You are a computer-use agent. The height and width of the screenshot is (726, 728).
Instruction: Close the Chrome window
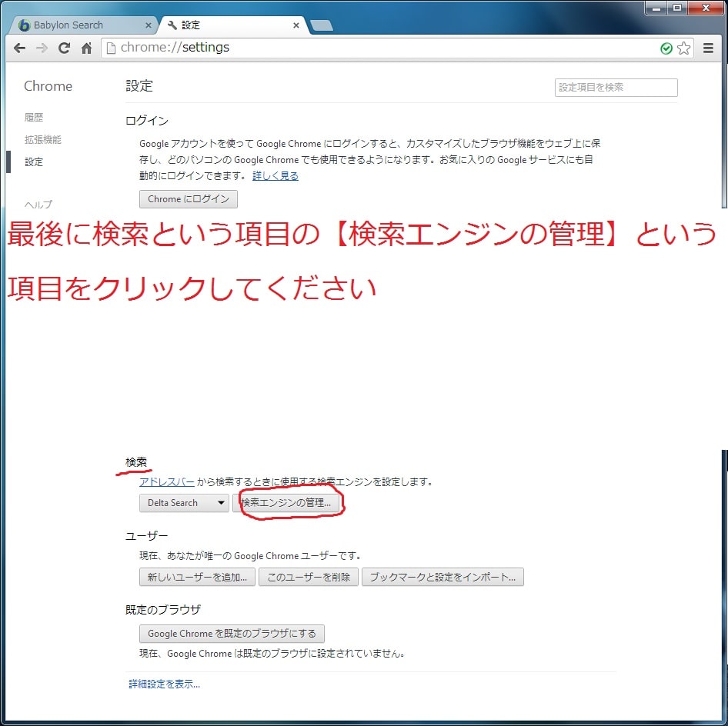click(706, 8)
